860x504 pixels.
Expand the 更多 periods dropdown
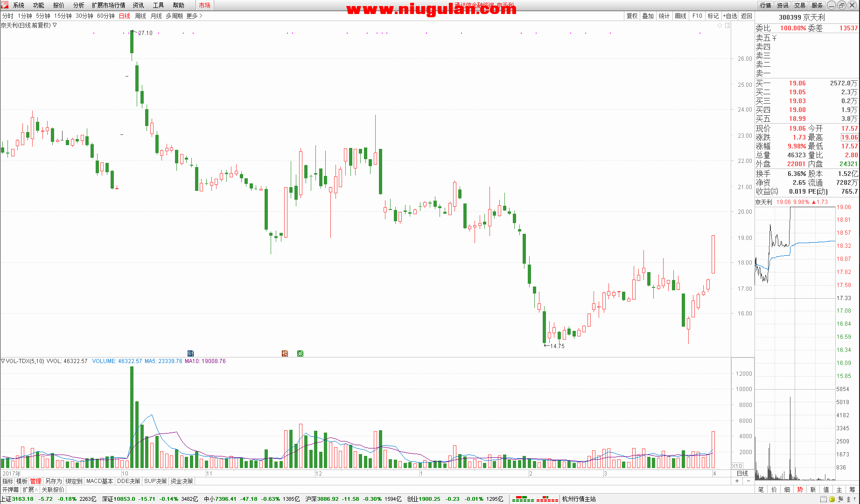[195, 16]
